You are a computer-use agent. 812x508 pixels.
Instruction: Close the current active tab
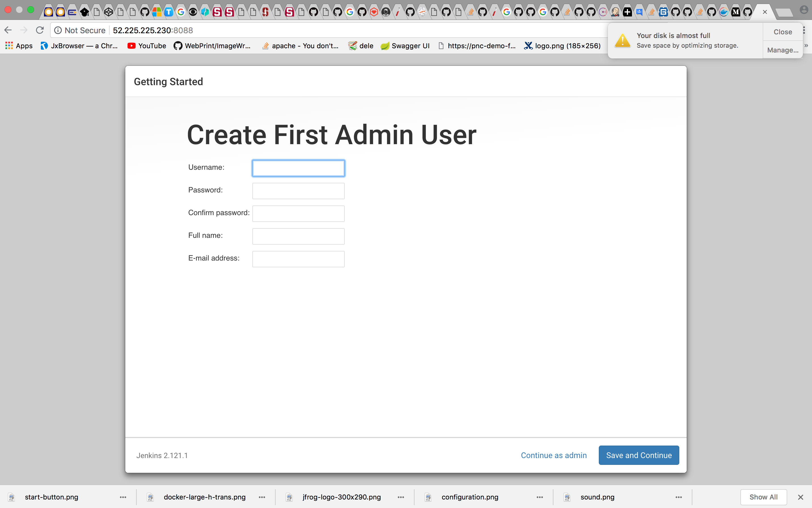[765, 12]
